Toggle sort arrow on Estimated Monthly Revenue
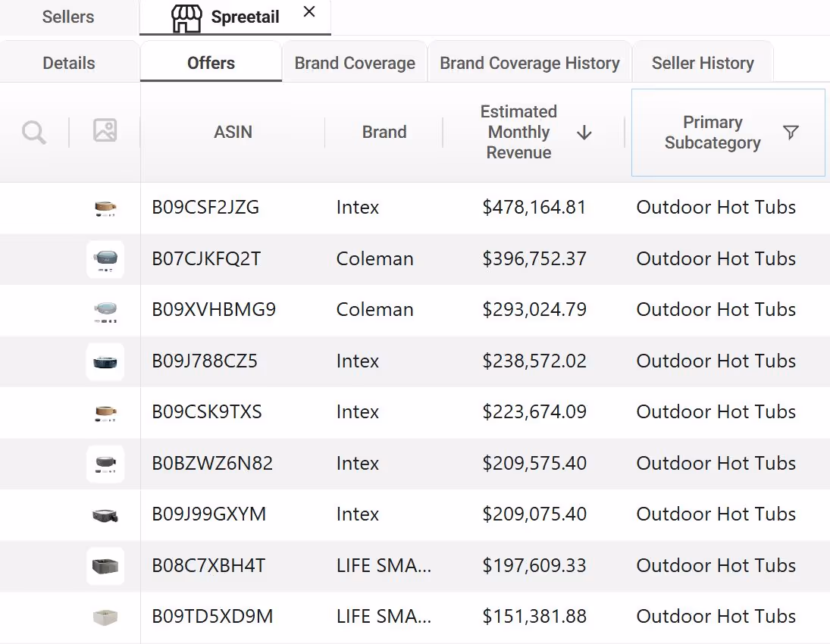Image resolution: width=830 pixels, height=644 pixels. pos(584,133)
